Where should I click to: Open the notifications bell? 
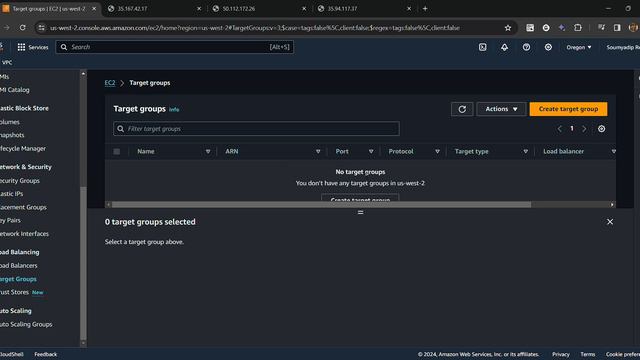(504, 47)
